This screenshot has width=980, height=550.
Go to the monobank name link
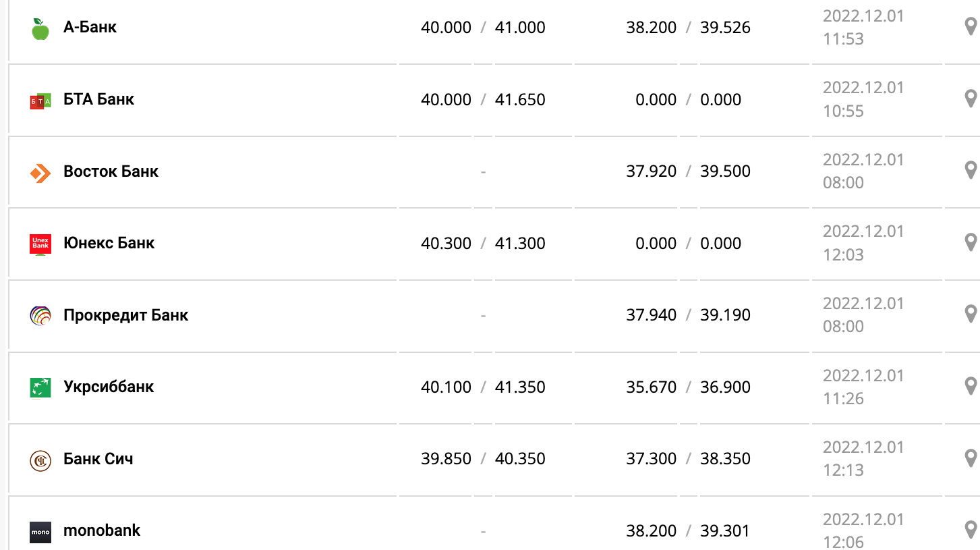[102, 530]
